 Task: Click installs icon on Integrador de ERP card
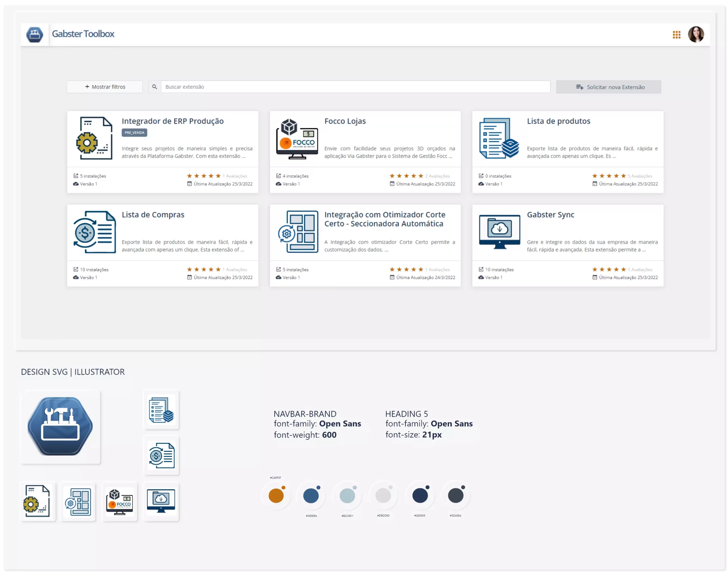coord(76,176)
